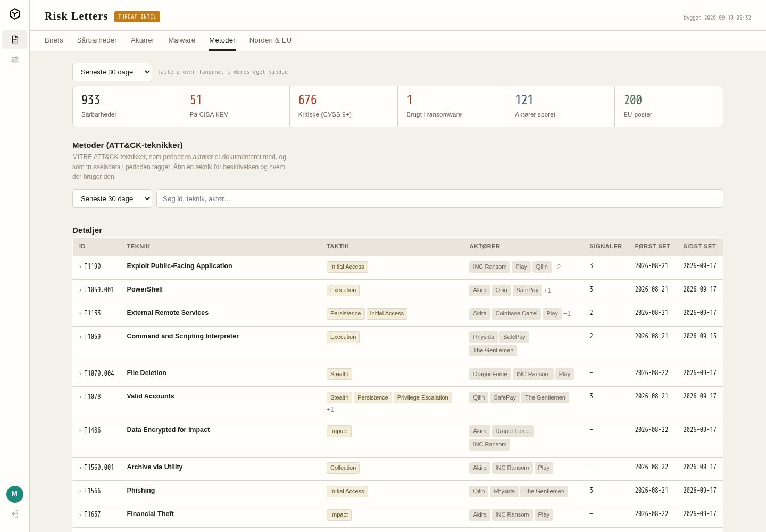Click the THREAT INTEL badge
Screen dimensions: 766x532
point(137,16)
